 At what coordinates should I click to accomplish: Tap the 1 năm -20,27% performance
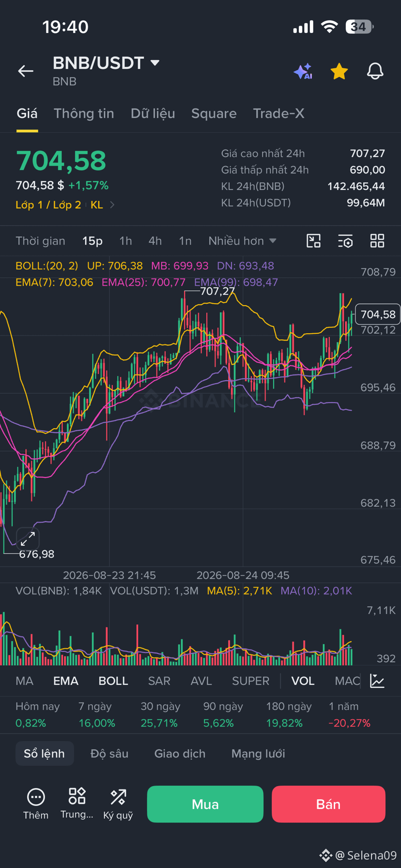[349, 714]
